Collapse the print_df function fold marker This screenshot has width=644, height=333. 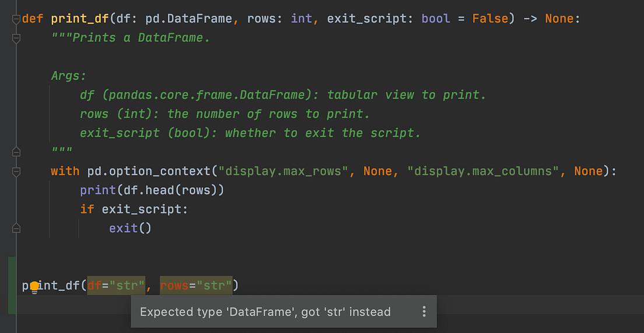16,19
